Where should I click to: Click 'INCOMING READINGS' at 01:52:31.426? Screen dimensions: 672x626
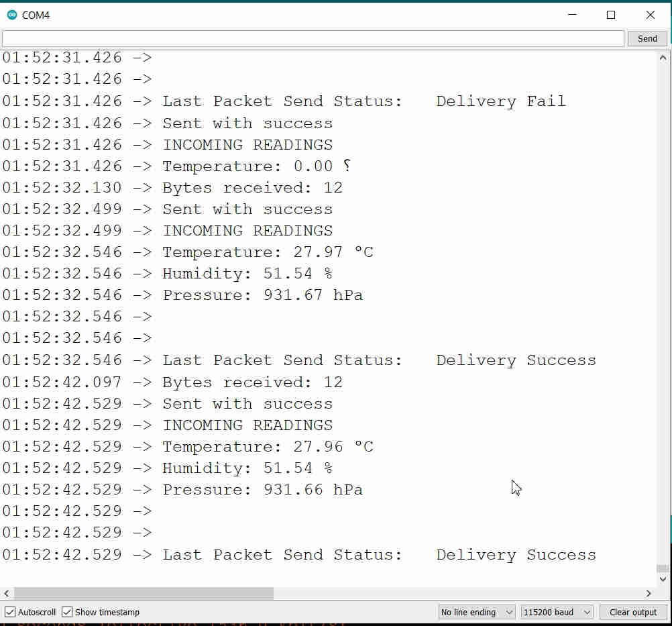pyautogui.click(x=247, y=145)
